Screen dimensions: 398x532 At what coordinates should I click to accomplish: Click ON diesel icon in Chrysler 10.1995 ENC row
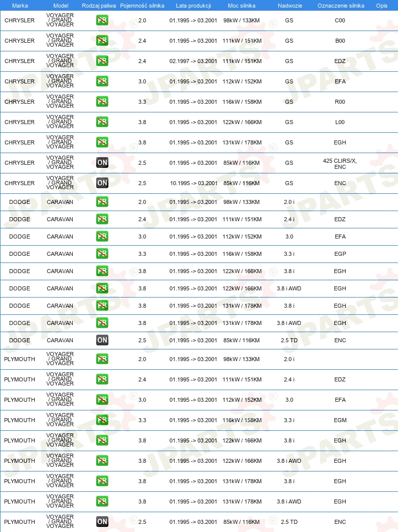click(102, 183)
